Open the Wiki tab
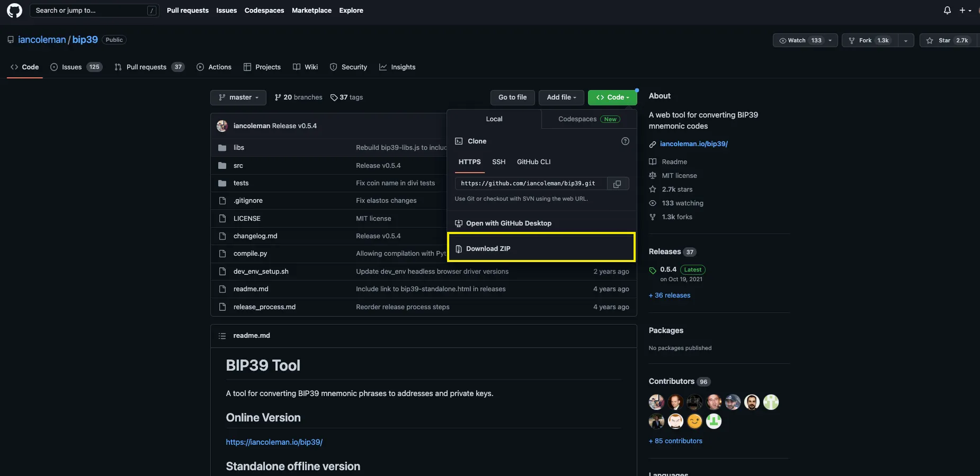 [x=306, y=67]
